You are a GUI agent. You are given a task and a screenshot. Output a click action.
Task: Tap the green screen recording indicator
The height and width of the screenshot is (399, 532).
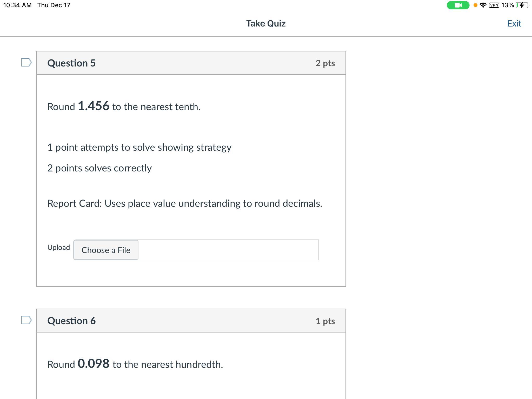tap(458, 5)
